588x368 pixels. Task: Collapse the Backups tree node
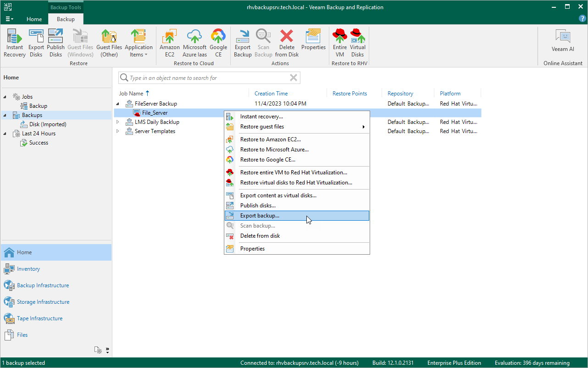click(5, 115)
